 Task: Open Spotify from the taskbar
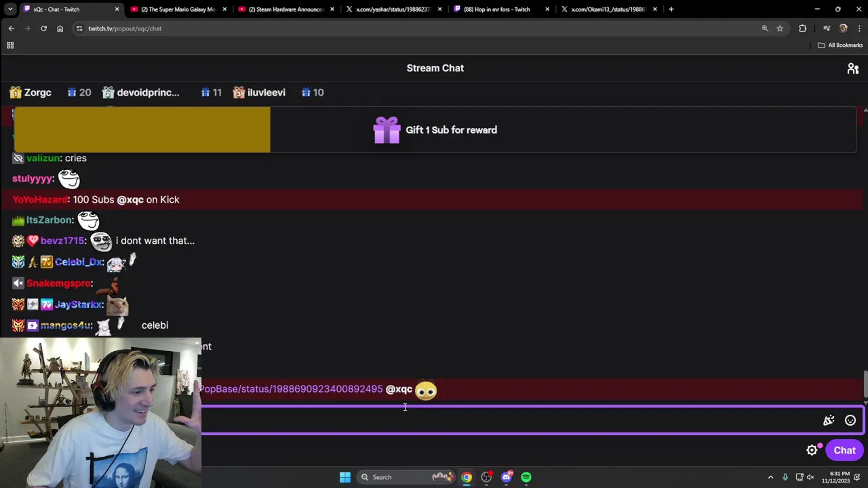[x=526, y=477]
